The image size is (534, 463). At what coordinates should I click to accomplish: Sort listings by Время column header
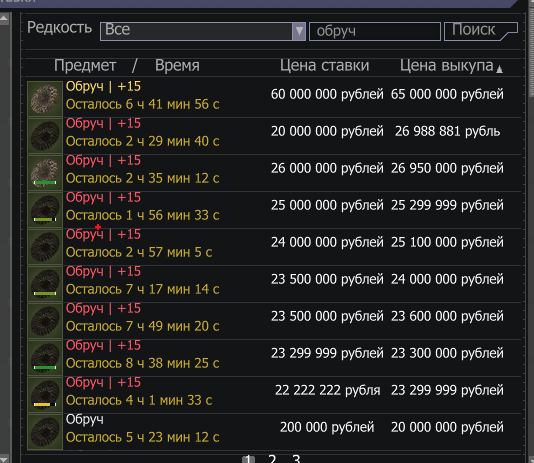click(x=177, y=65)
